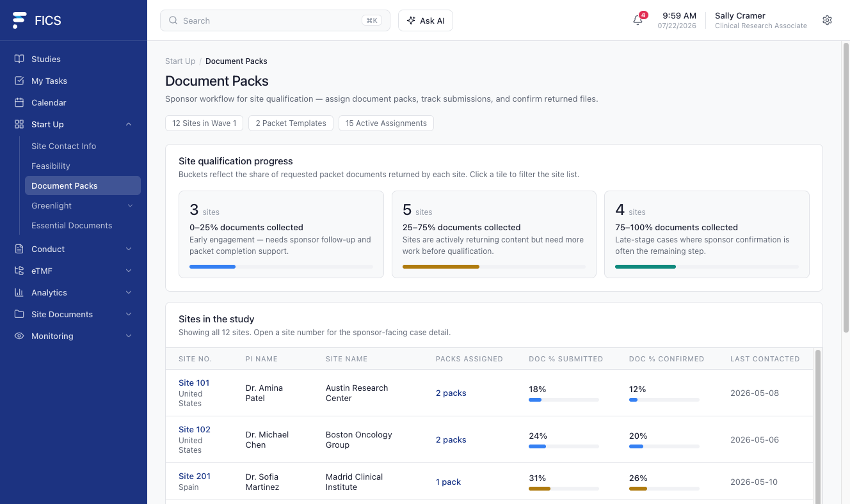Viewport: 850px width, 504px height.
Task: Click green progress bar in 75–100% tile
Action: pyautogui.click(x=645, y=267)
